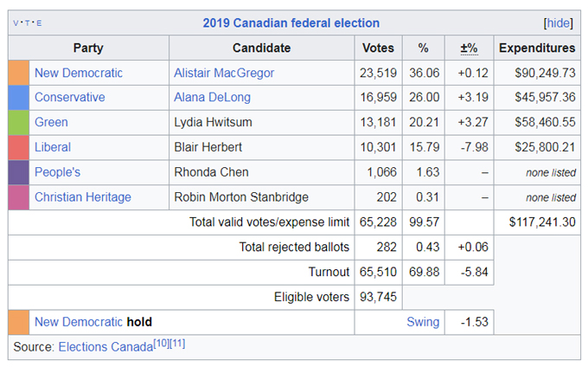This screenshot has height=367, width=588.
Task: Open the Elections Canada source link
Action: pyautogui.click(x=105, y=347)
